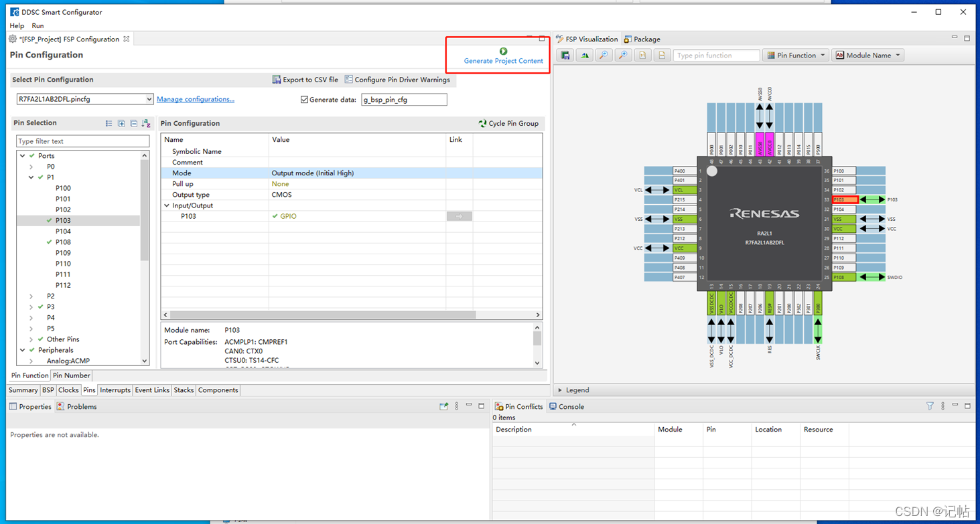The width and height of the screenshot is (980, 524).
Task: Switch to the Summary tab
Action: click(23, 390)
